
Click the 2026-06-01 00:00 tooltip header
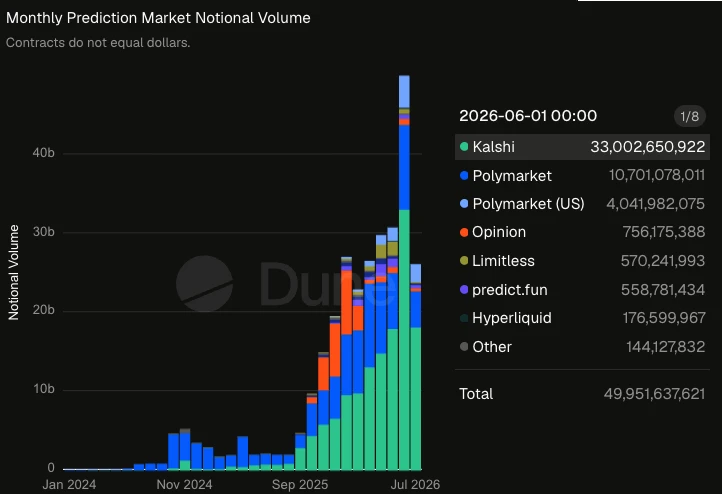pos(528,116)
